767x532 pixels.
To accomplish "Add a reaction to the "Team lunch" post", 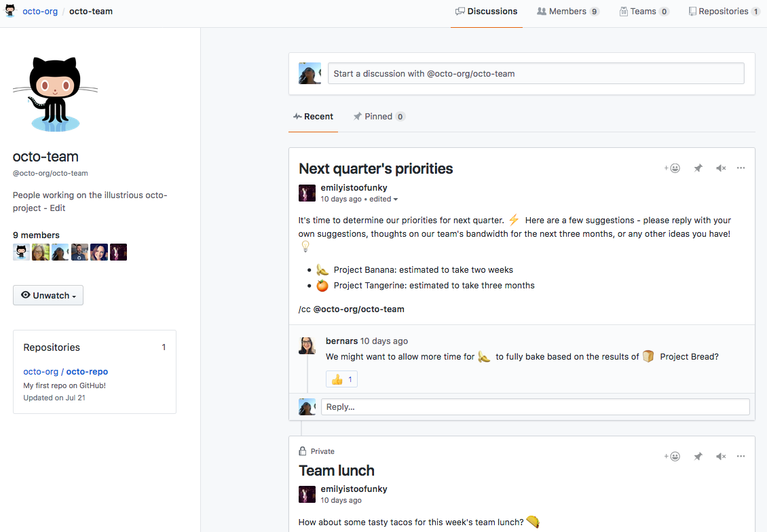I will click(x=672, y=456).
